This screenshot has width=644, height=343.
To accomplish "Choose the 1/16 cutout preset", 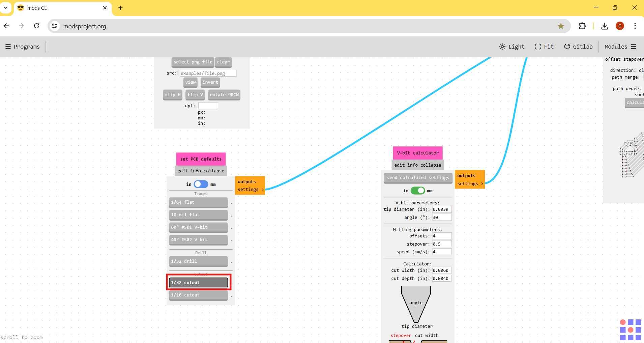I will tap(198, 295).
